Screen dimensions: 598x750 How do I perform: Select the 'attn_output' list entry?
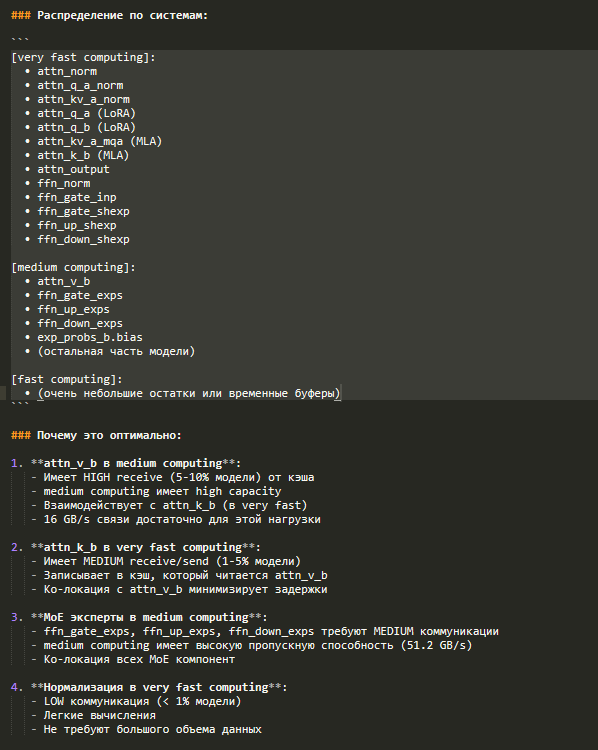click(x=73, y=169)
